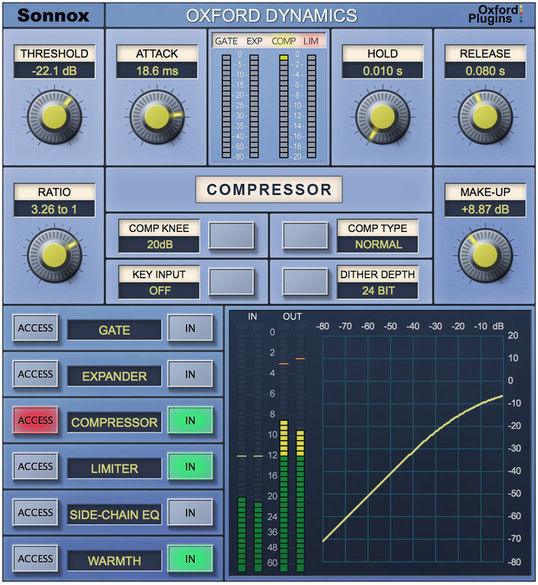Screen dimensions: 538x585
Task: Click the Key Input value OFF
Action: point(159,291)
